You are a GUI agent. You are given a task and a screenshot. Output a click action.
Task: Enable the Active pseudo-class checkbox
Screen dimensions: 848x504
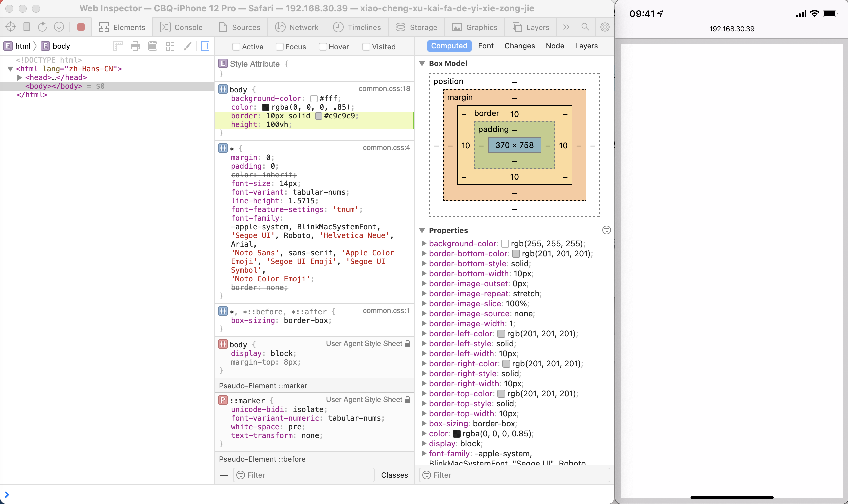[x=236, y=47]
